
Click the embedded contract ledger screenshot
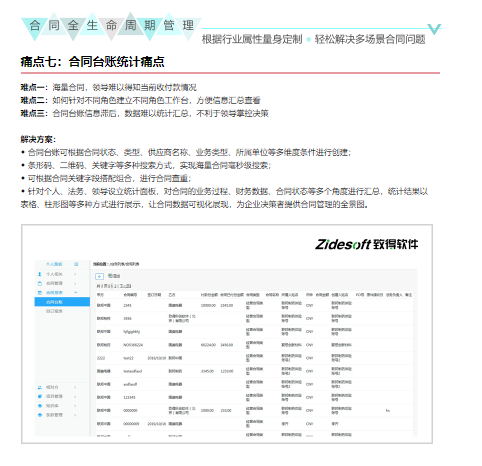[227, 334]
